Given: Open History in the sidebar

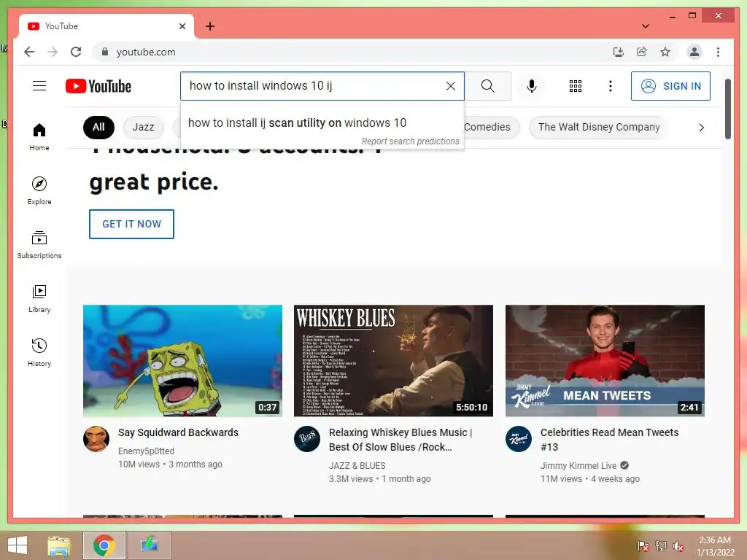Looking at the screenshot, I should (39, 352).
